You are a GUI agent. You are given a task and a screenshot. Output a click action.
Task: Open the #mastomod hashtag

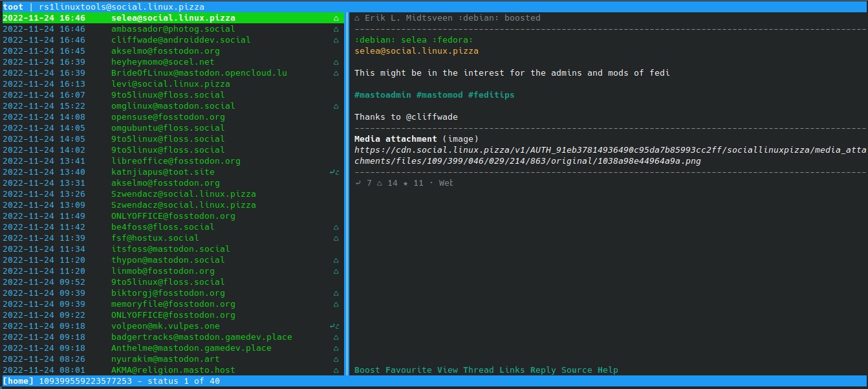click(x=440, y=95)
